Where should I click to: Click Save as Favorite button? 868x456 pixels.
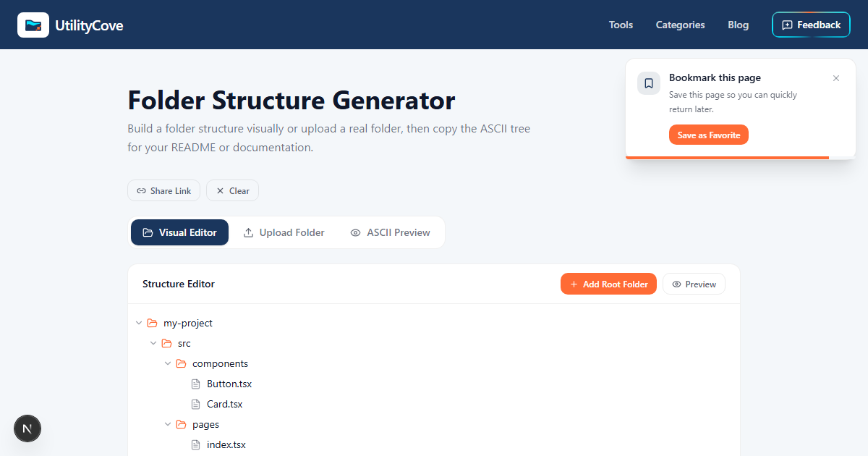click(709, 135)
